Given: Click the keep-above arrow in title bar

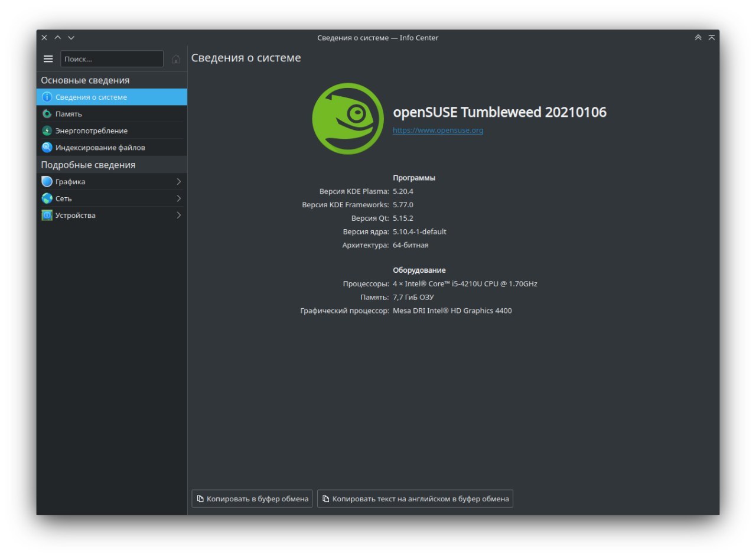Looking at the screenshot, I should coord(698,38).
